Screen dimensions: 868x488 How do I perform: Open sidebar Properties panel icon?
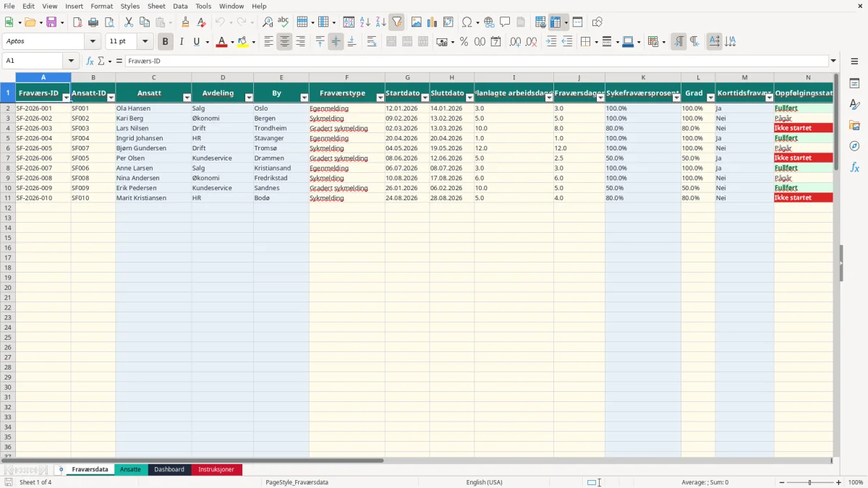(854, 84)
